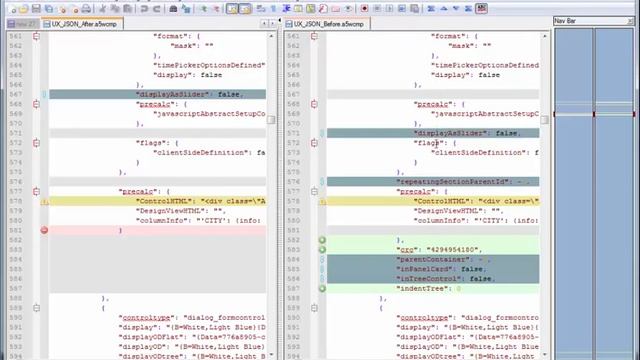Click the tab bar scroll-right arrow
Image resolution: width=640 pixels, height=360 pixels.
[x=272, y=24]
